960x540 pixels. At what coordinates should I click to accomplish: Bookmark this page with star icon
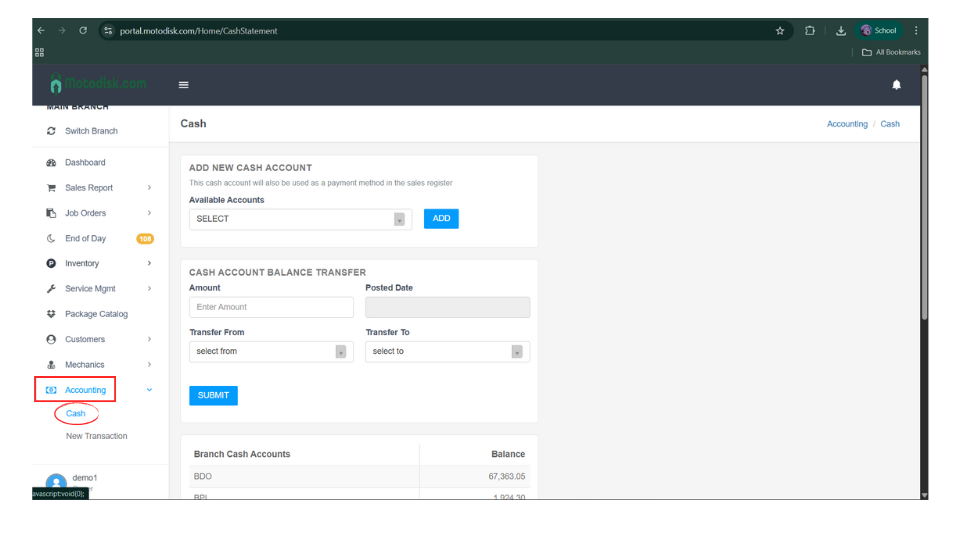coord(780,31)
